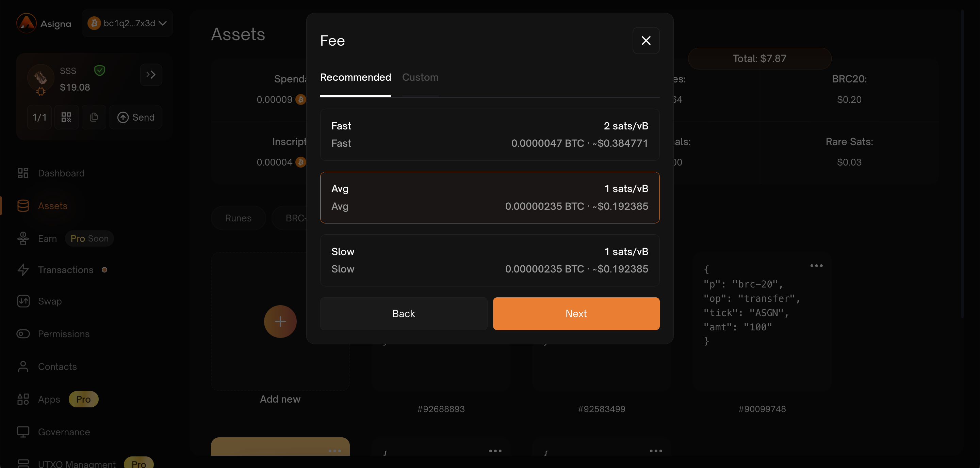This screenshot has width=980, height=468.
Task: Switch to the Custom fee tab
Action: point(420,77)
